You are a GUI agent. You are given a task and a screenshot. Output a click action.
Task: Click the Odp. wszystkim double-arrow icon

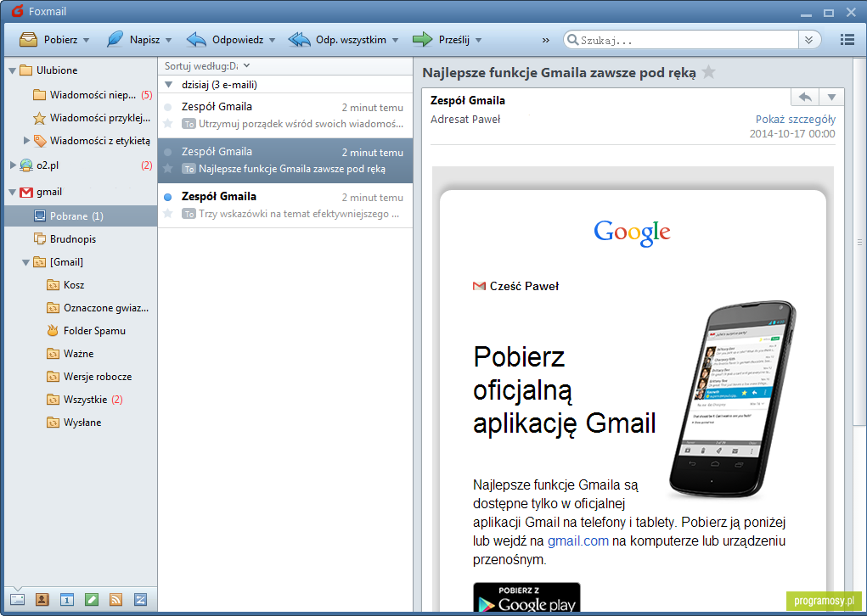click(x=299, y=39)
